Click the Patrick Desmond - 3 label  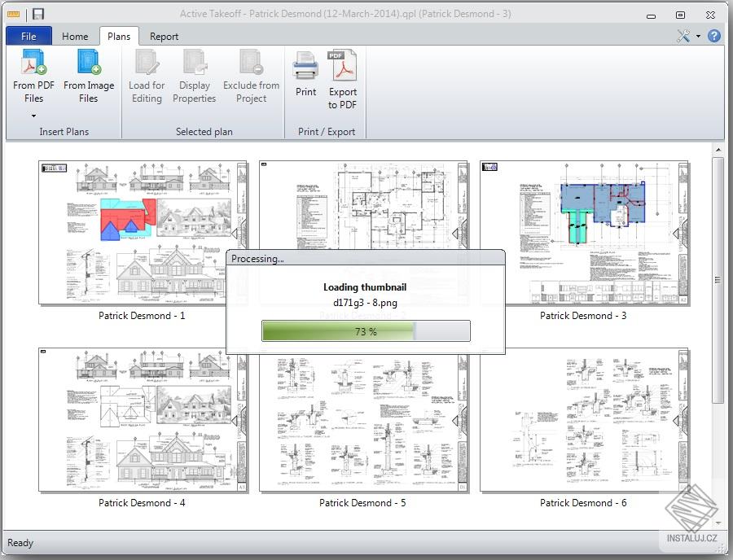click(x=583, y=316)
